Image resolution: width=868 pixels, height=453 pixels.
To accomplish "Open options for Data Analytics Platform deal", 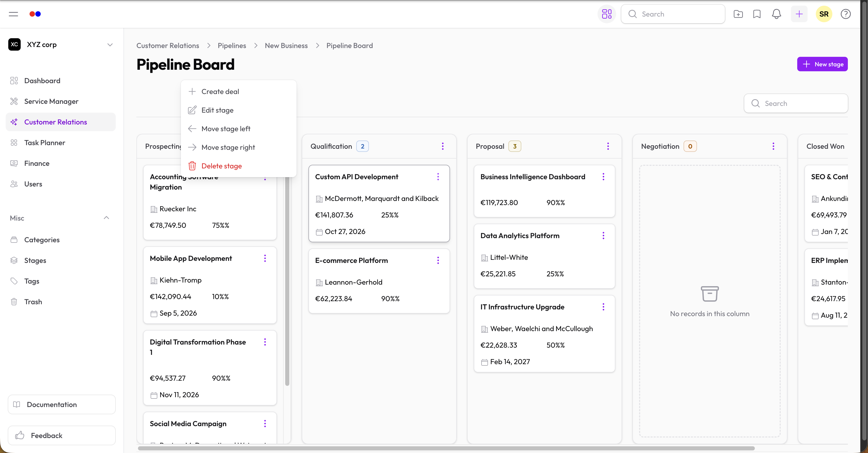I will (603, 236).
